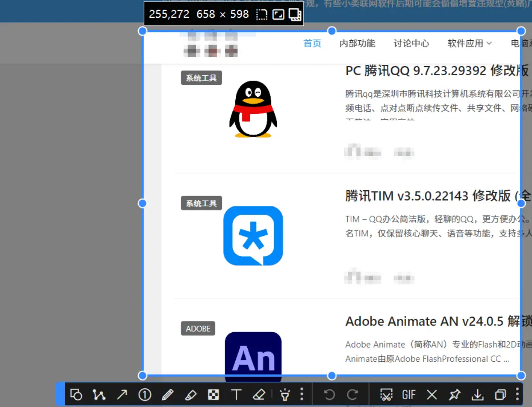This screenshot has height=407, width=532.
Task: Select the highlighter marker tool
Action: 190,394
